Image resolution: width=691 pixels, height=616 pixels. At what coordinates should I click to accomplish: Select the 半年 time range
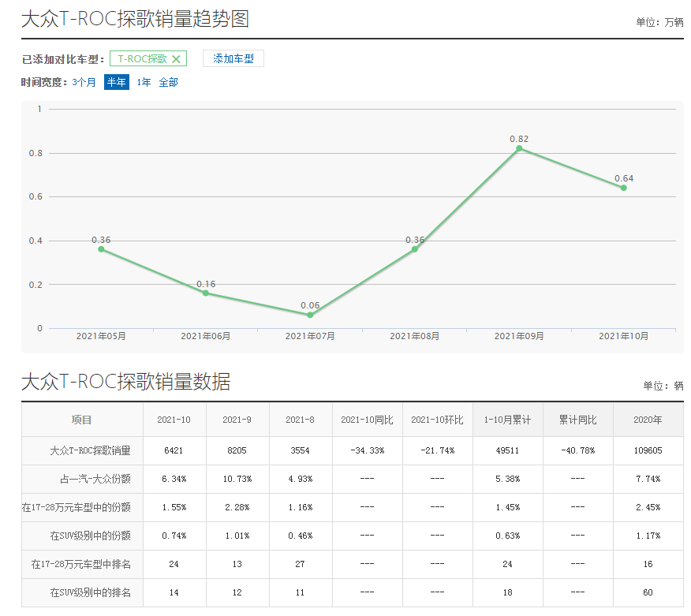[116, 82]
